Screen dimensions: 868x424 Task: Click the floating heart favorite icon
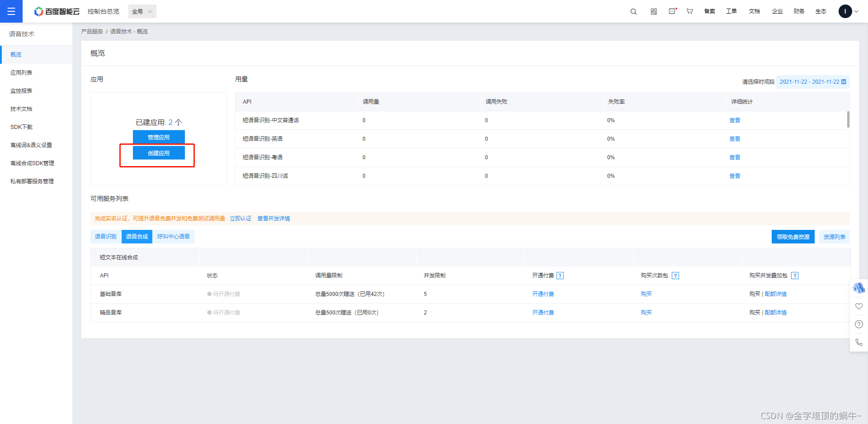click(x=859, y=306)
